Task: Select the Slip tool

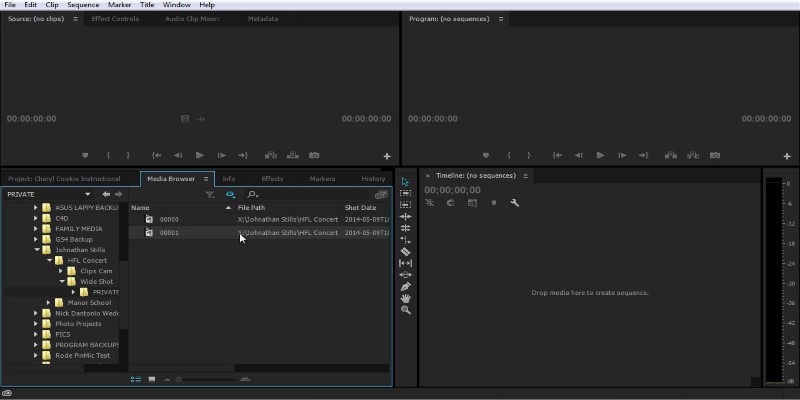Action: (x=406, y=263)
